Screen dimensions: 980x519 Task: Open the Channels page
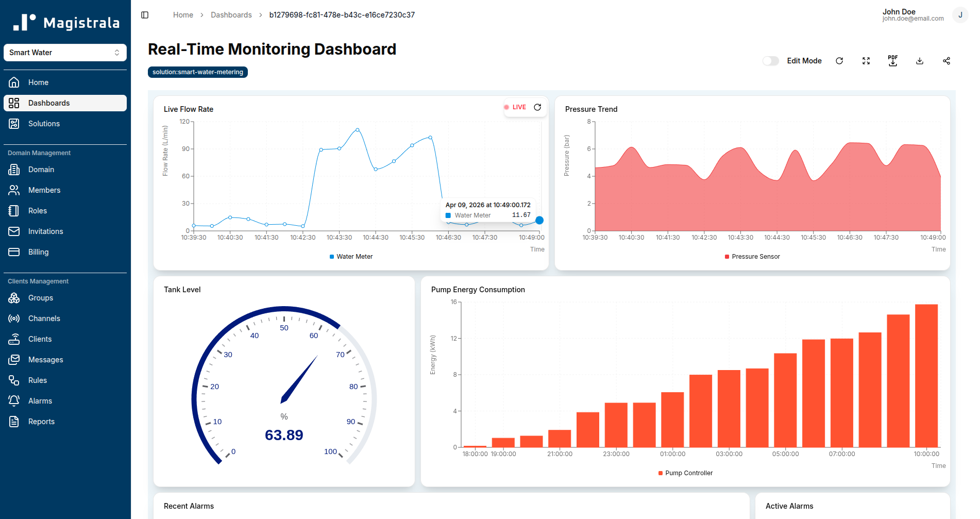coord(44,318)
